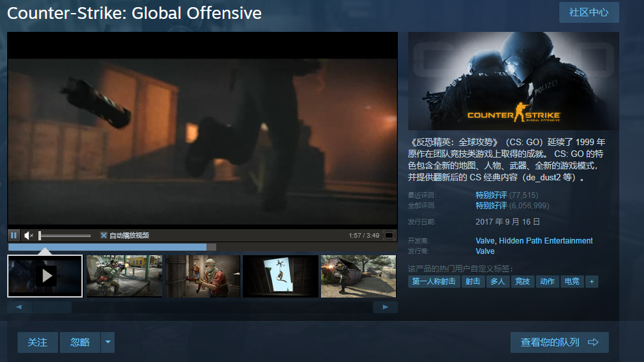
Task: Select the 多人 tag
Action: pos(497,281)
